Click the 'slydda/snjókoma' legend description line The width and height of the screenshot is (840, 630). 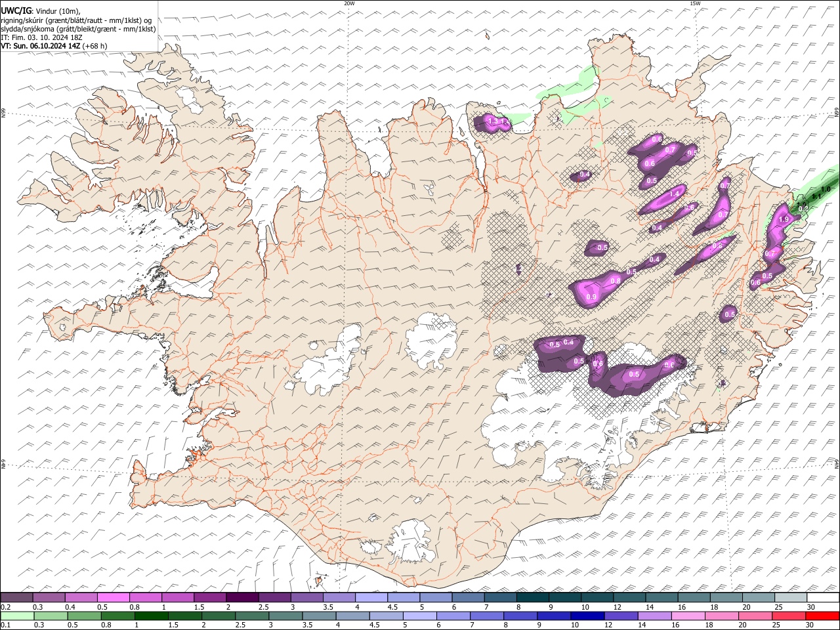tap(79, 29)
